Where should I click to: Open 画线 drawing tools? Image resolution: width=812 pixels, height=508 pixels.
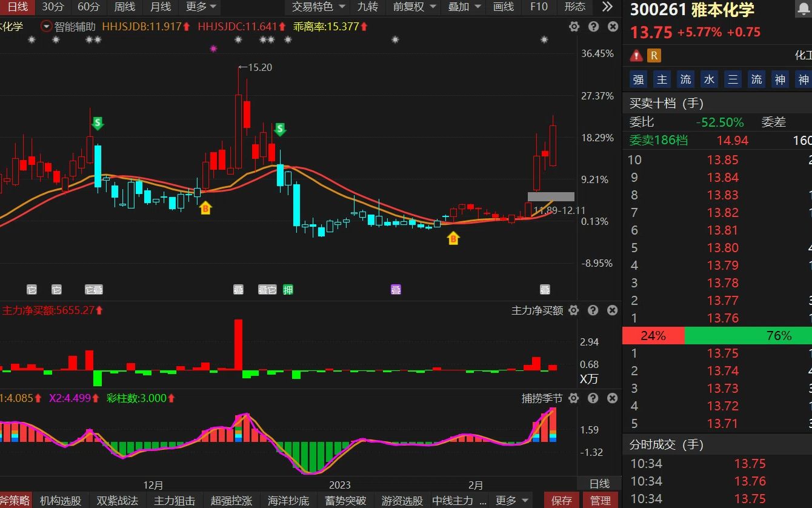point(504,7)
